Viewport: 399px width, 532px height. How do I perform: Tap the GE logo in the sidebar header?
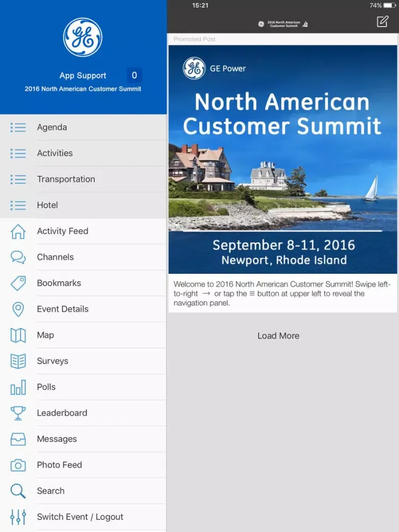[x=83, y=37]
